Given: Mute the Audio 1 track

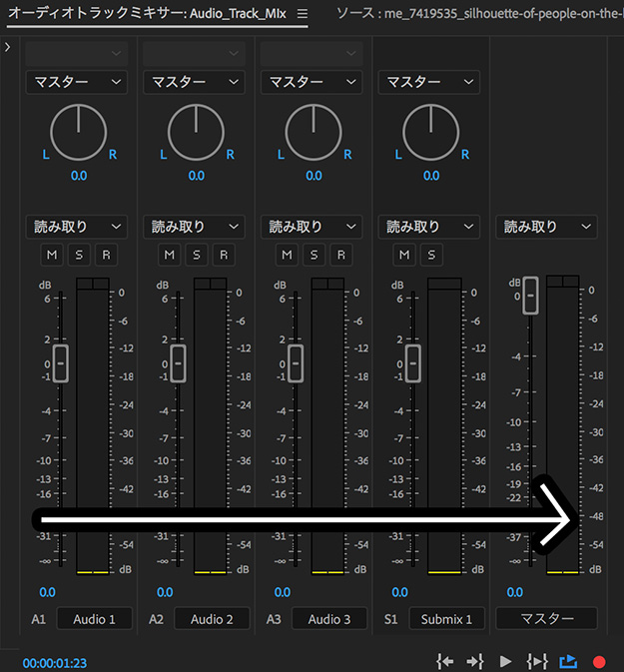Looking at the screenshot, I should [52, 255].
